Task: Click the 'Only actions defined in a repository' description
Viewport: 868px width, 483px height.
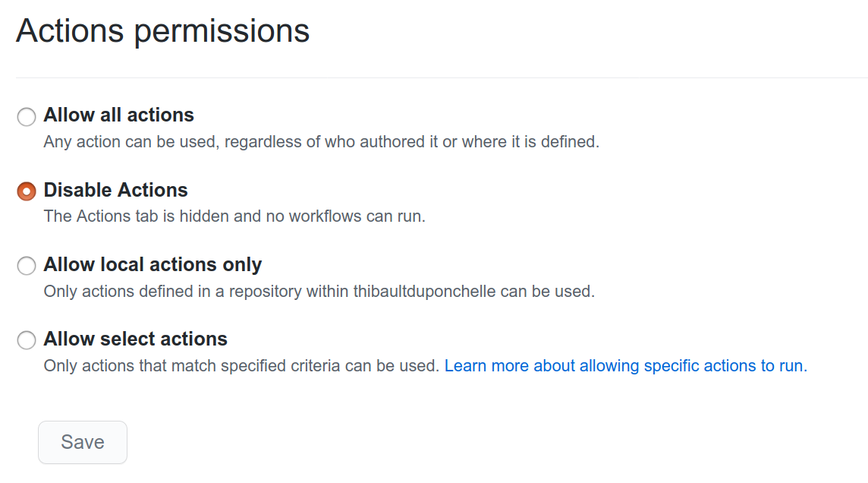Action: (319, 292)
